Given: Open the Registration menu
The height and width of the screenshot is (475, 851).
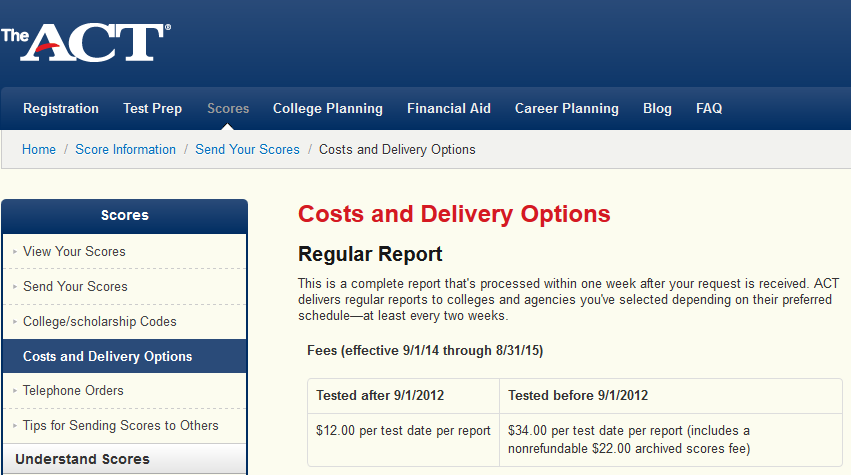Looking at the screenshot, I should coord(61,108).
